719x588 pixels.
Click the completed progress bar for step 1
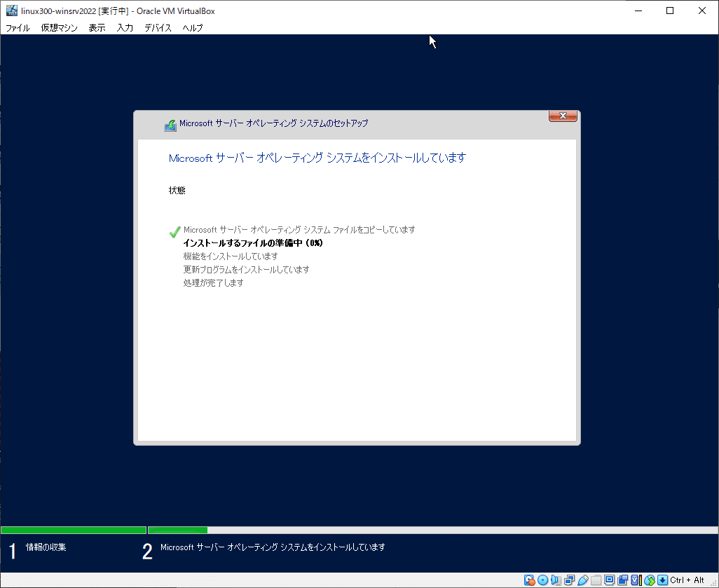(74, 531)
